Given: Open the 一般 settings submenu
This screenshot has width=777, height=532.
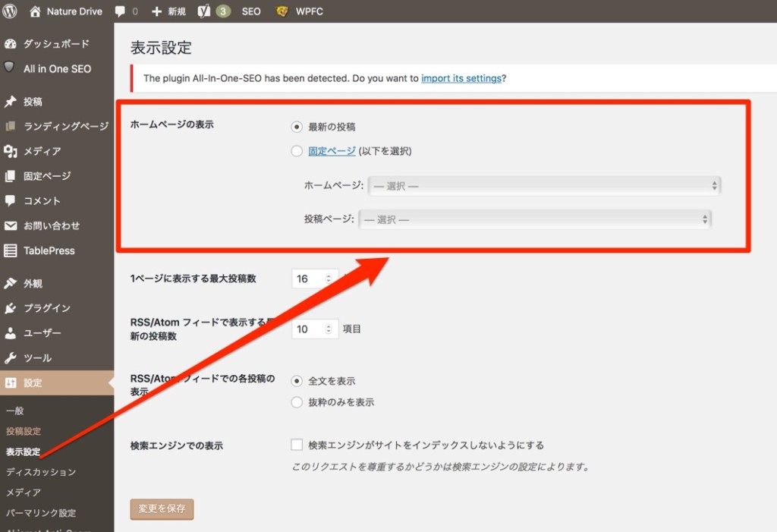Looking at the screenshot, I should point(15,411).
